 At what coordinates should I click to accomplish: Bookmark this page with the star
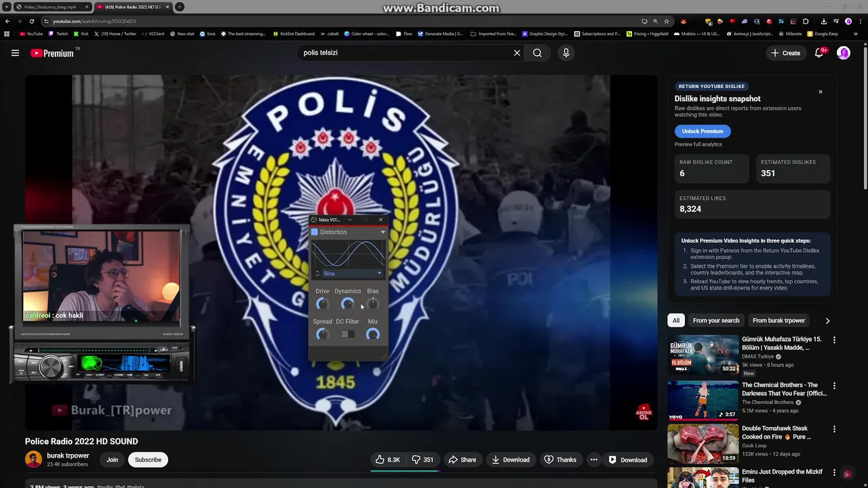click(x=667, y=21)
